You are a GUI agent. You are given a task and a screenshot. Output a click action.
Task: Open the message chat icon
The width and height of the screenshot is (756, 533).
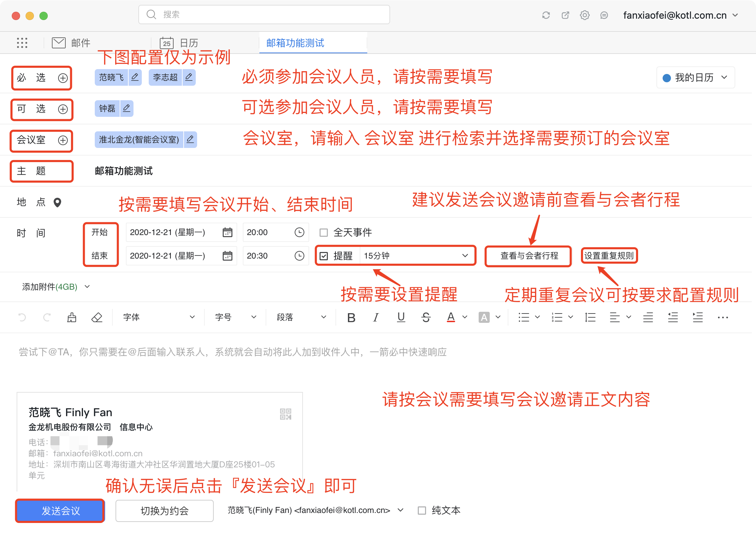(x=604, y=15)
